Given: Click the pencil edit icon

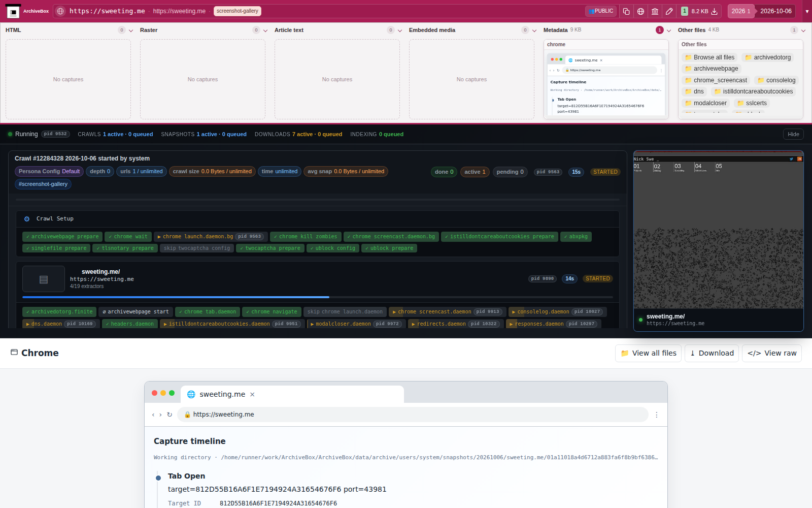Looking at the screenshot, I should point(669,11).
